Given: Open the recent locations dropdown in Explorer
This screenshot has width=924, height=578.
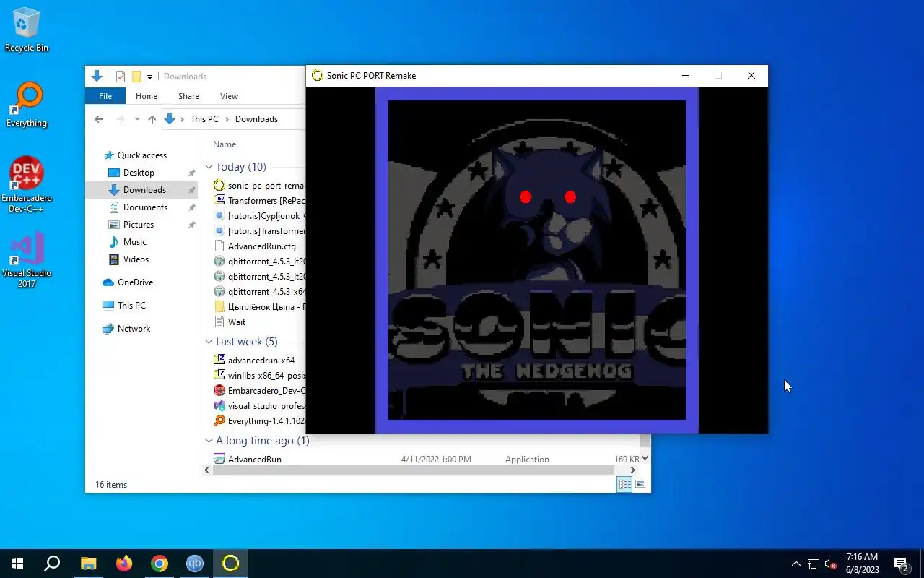Looking at the screenshot, I should pyautogui.click(x=137, y=119).
